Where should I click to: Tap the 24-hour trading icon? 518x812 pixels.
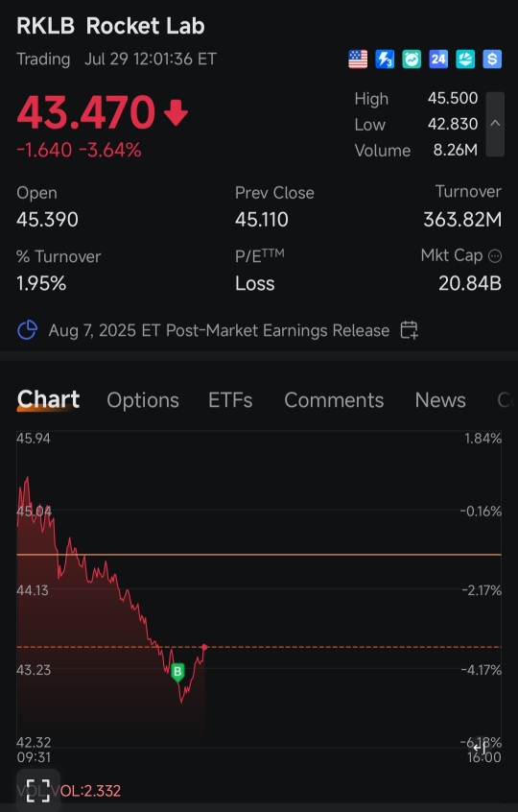(438, 60)
